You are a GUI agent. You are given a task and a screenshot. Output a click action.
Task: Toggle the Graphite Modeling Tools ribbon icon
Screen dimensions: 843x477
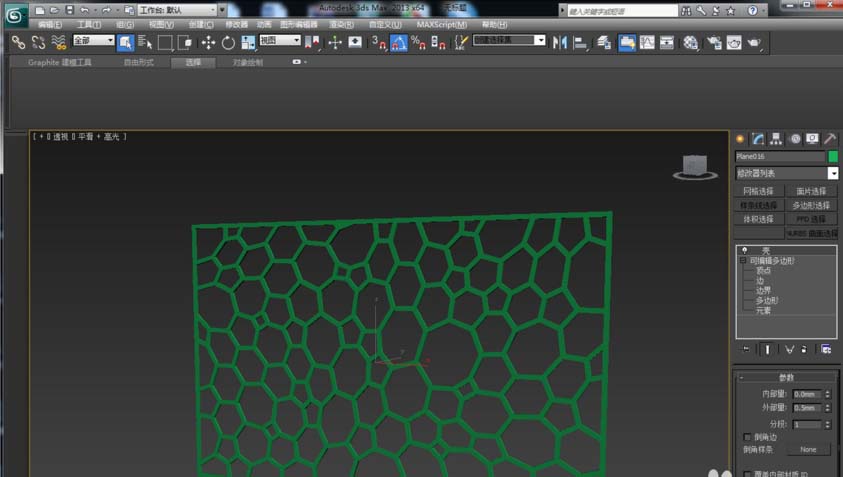[627, 42]
